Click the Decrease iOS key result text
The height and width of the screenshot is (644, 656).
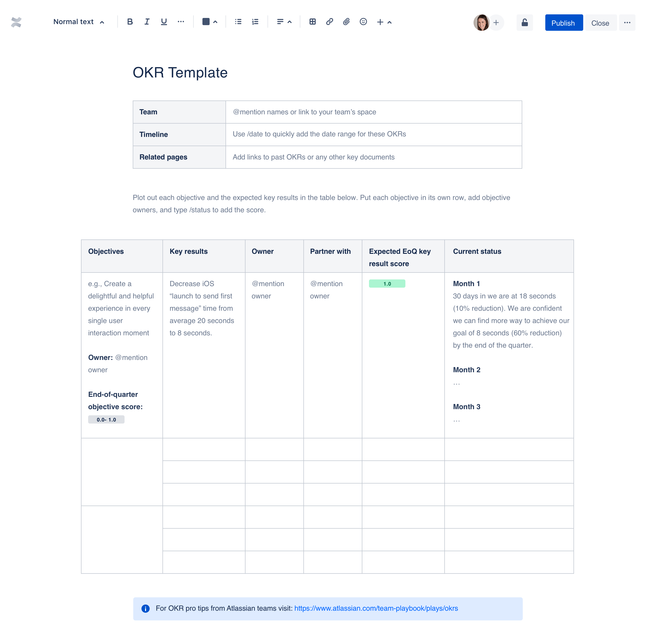click(202, 308)
